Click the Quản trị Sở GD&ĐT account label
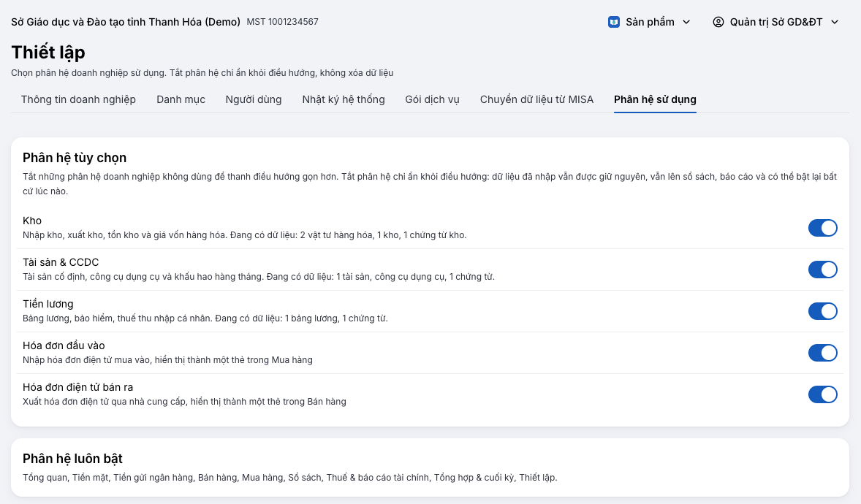861x504 pixels. coord(776,22)
